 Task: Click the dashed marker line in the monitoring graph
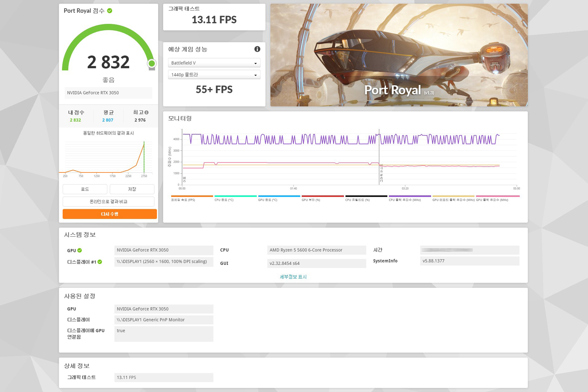pyautogui.click(x=379, y=153)
